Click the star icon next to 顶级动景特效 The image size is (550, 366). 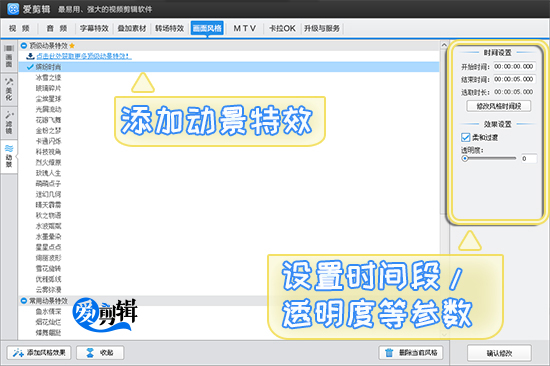tap(72, 46)
